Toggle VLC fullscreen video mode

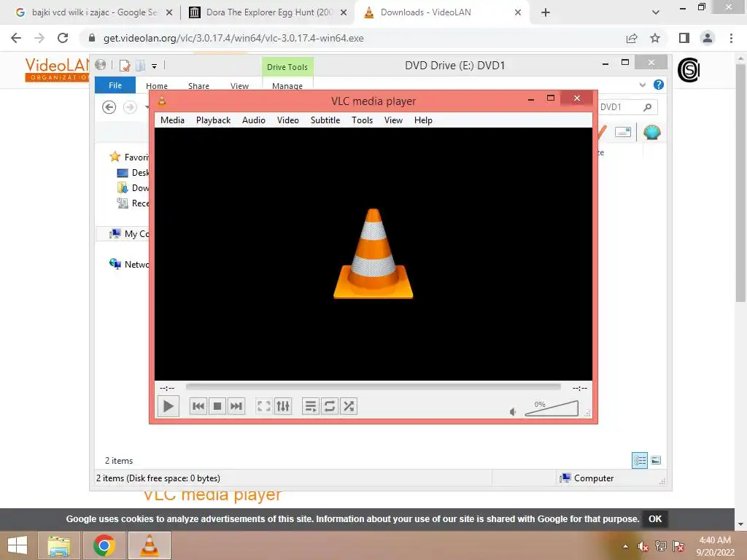click(x=263, y=406)
